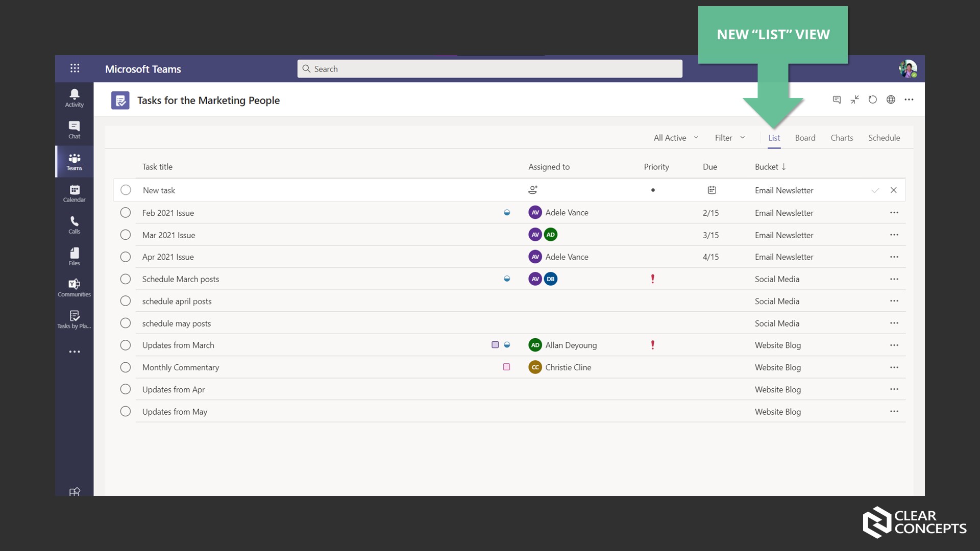Open the due date calendar icon for New task

pyautogui.click(x=712, y=190)
